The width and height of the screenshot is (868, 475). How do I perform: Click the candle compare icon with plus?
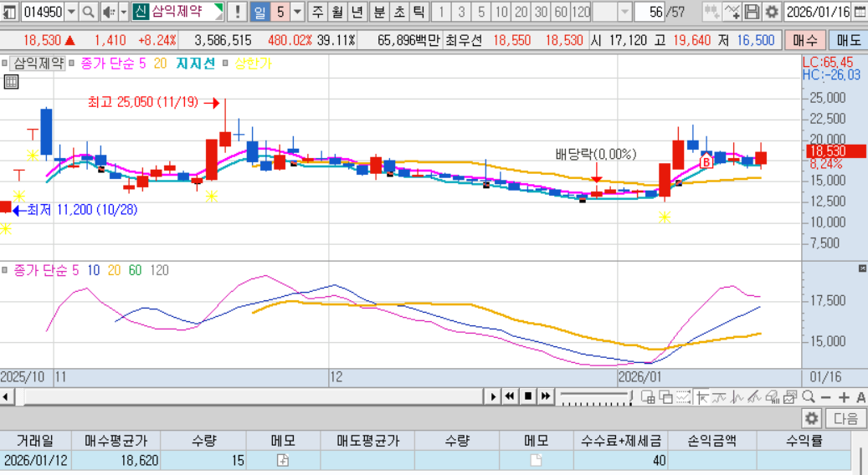click(711, 12)
